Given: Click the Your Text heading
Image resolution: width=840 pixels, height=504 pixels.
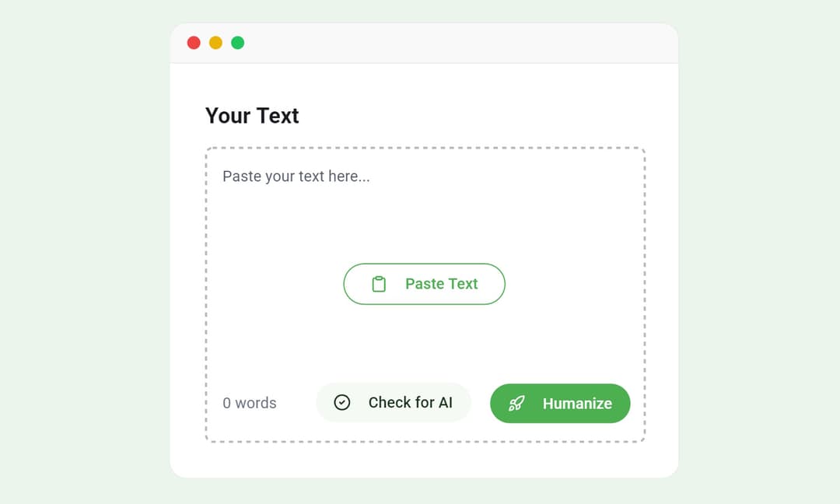Looking at the screenshot, I should [251, 115].
